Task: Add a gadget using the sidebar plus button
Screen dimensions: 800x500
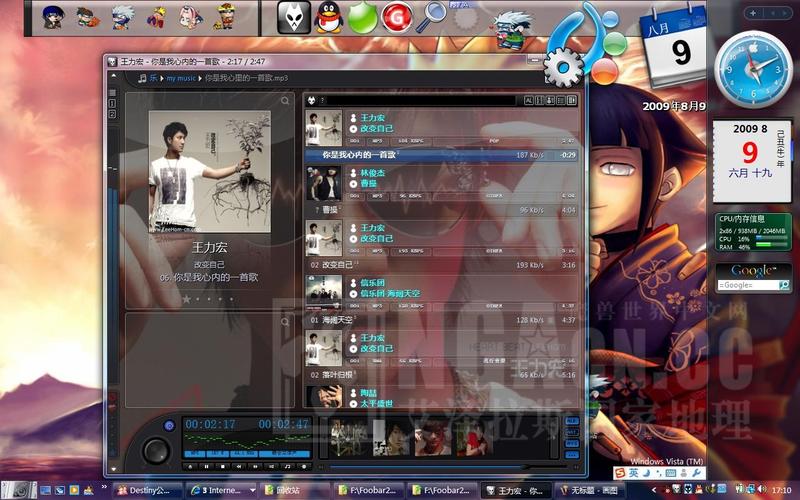Action: tap(753, 13)
